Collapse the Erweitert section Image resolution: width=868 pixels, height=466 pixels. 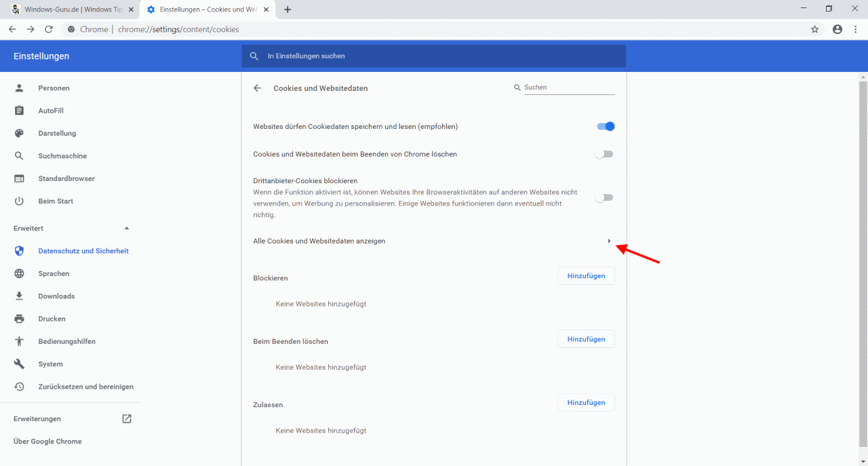pos(126,228)
